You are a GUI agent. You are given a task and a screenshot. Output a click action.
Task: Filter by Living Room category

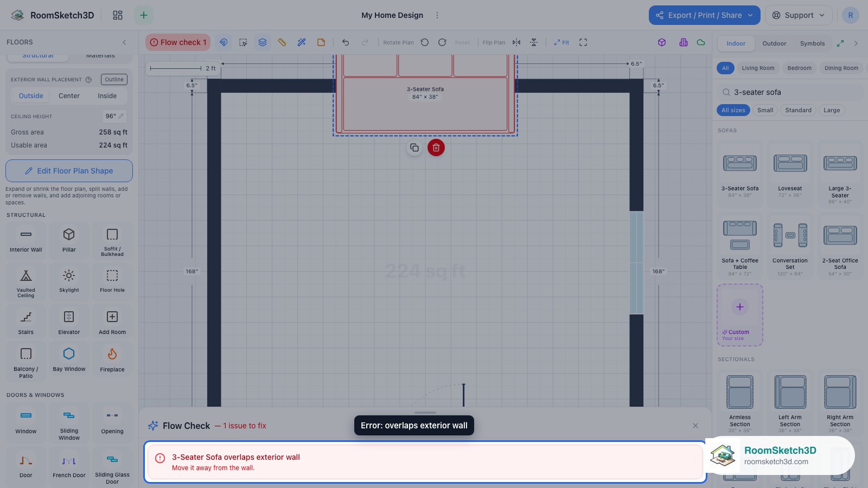758,68
